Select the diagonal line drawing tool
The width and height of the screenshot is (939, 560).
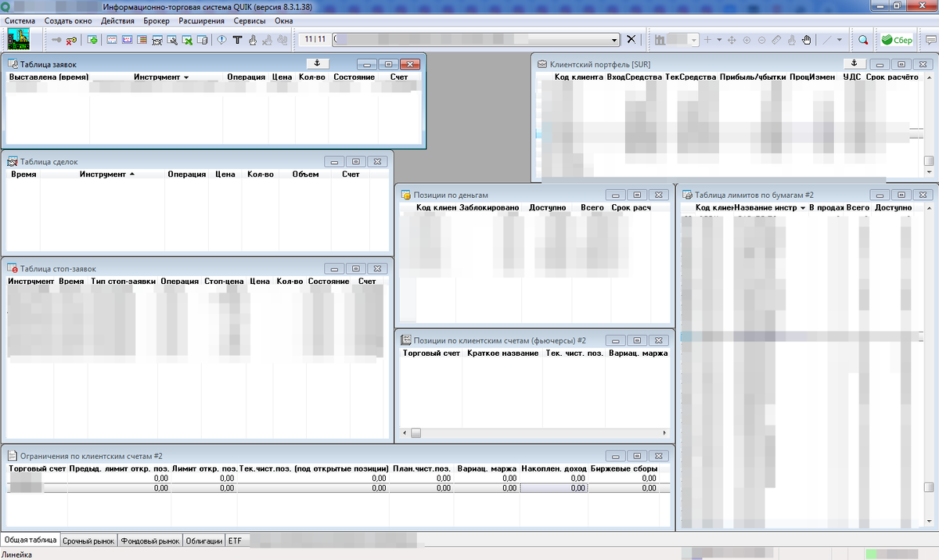click(826, 40)
